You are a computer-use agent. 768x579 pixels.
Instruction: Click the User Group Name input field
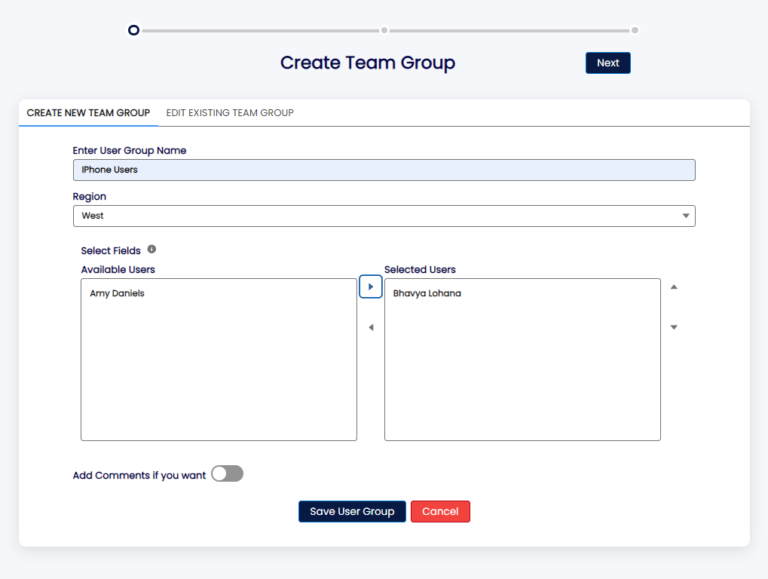(x=384, y=170)
